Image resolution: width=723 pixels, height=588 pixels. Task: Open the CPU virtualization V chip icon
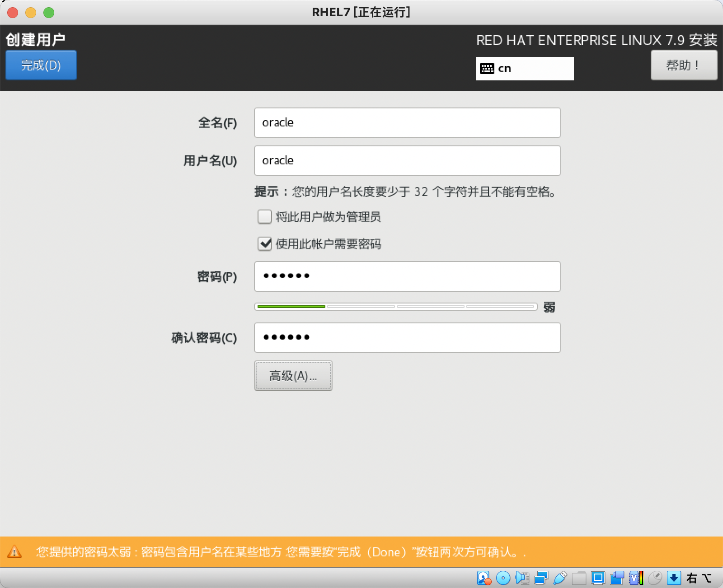pos(636,578)
